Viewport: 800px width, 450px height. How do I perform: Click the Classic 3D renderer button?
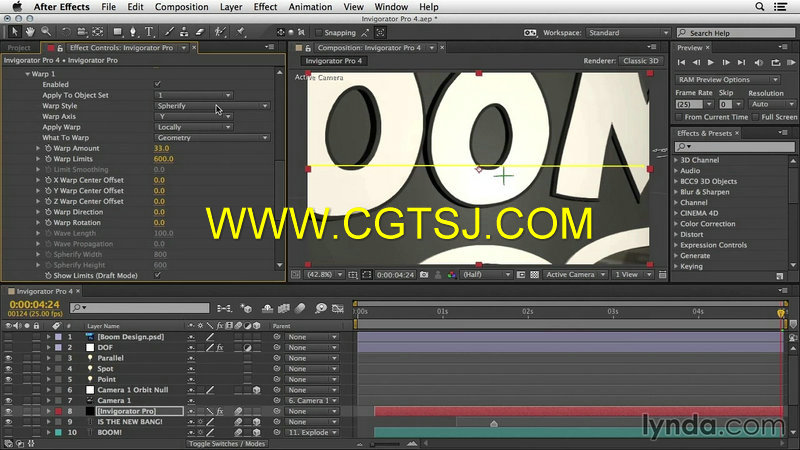pyautogui.click(x=641, y=61)
